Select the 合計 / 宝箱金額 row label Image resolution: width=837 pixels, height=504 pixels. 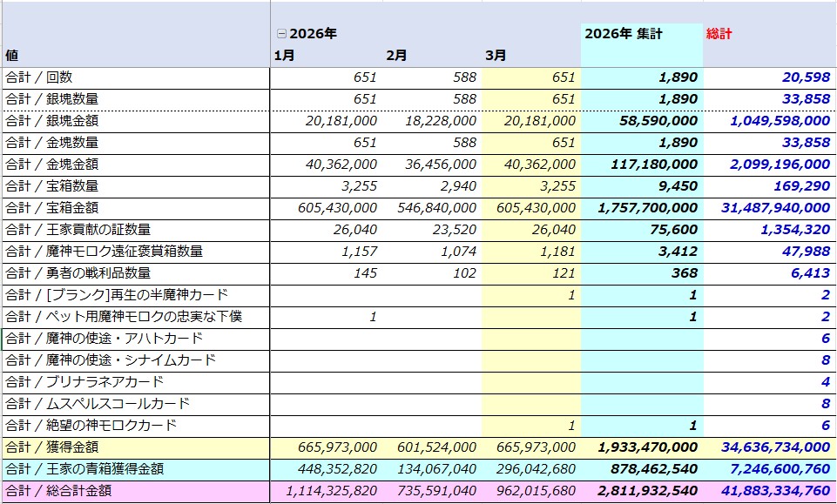tap(51, 208)
